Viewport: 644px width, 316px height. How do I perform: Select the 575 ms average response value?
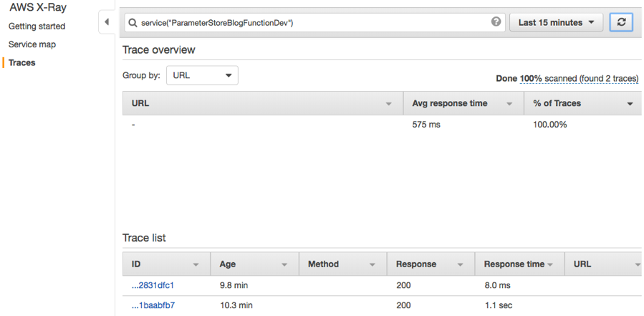click(426, 125)
